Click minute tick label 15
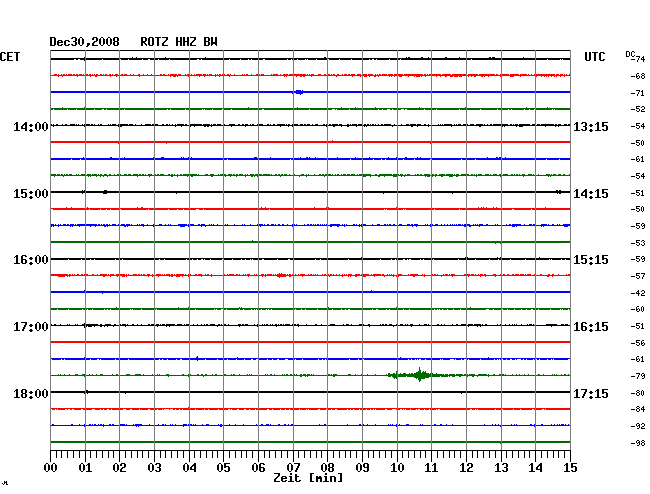 point(570,468)
